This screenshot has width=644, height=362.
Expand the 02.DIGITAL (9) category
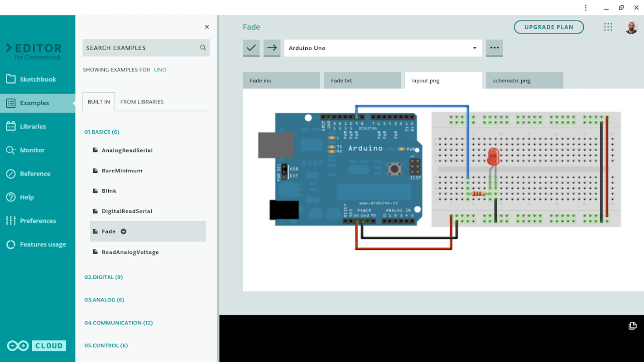point(103,277)
